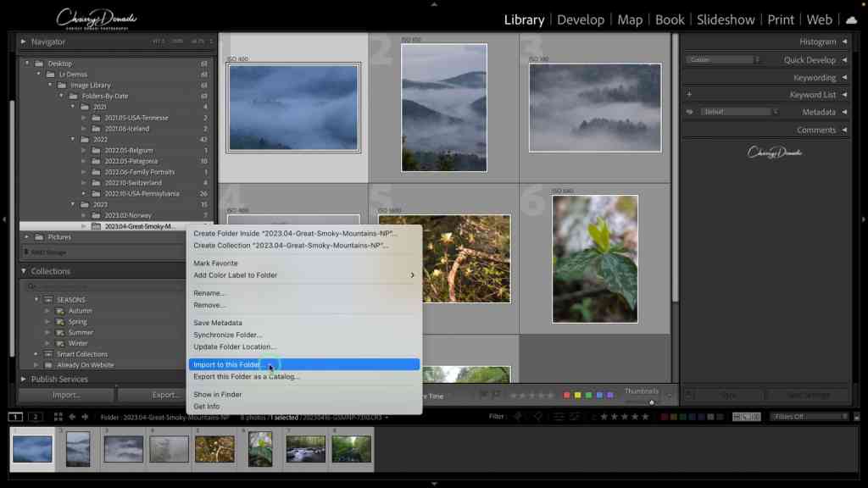Screen dimensions: 868x488
Task: Open the Book module
Action: pos(670,20)
